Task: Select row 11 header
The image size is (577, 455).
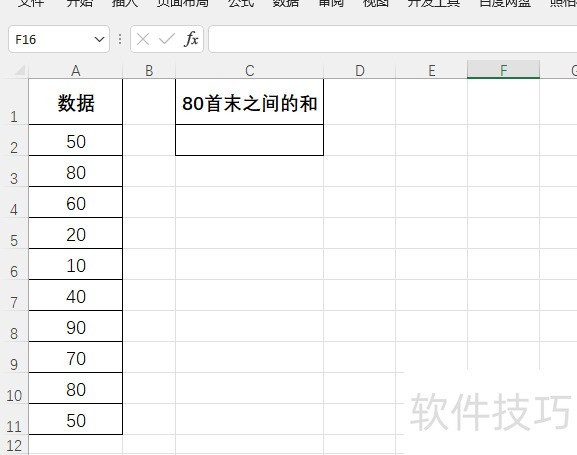Action: point(14,419)
